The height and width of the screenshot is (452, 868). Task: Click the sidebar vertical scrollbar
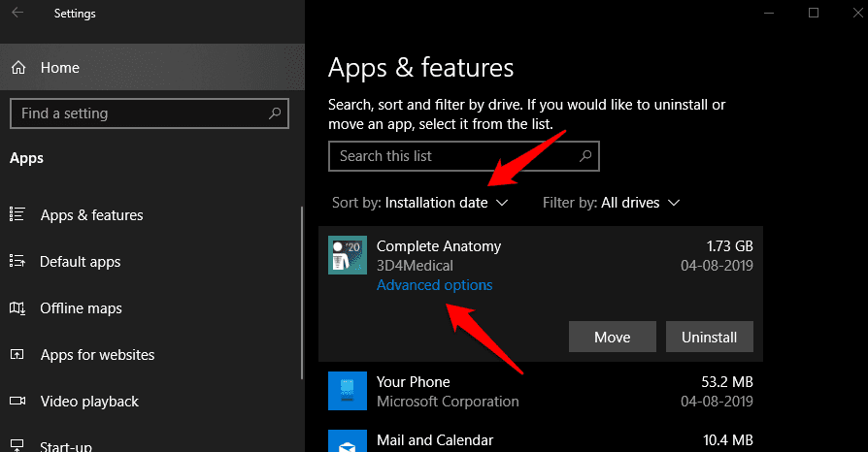pyautogui.click(x=302, y=293)
